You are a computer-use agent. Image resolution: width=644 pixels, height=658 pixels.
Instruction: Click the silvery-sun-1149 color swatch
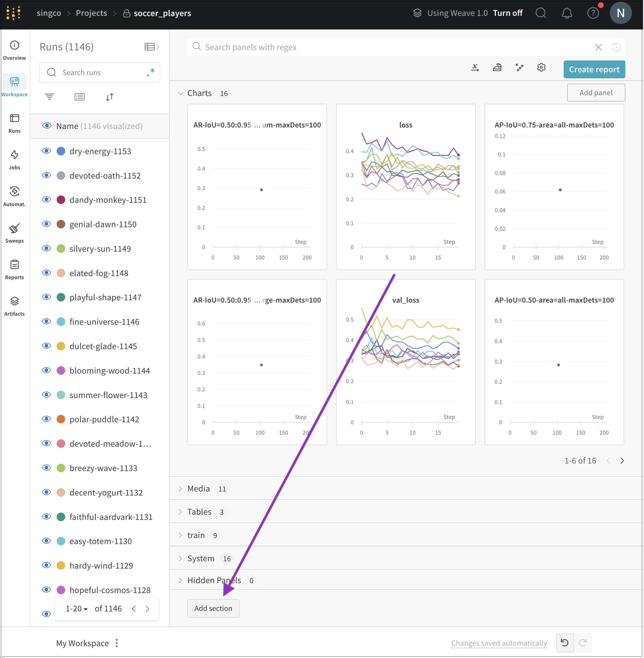pyautogui.click(x=61, y=249)
